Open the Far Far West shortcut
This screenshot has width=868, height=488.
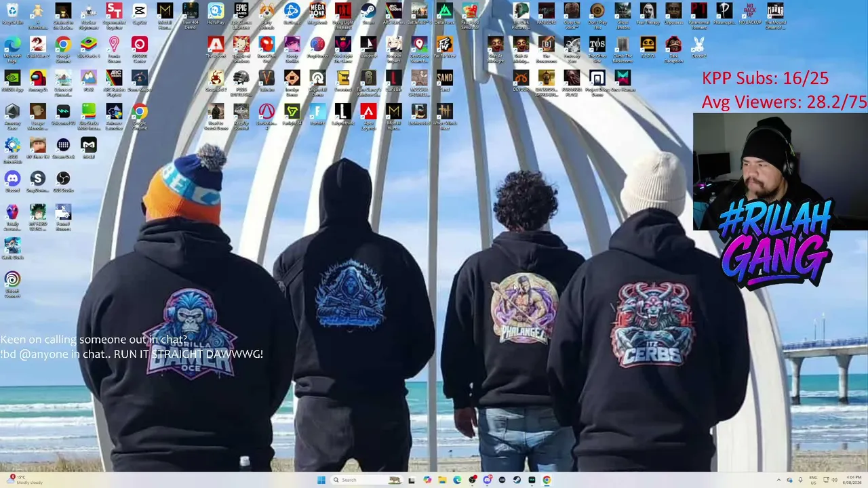pos(445,47)
